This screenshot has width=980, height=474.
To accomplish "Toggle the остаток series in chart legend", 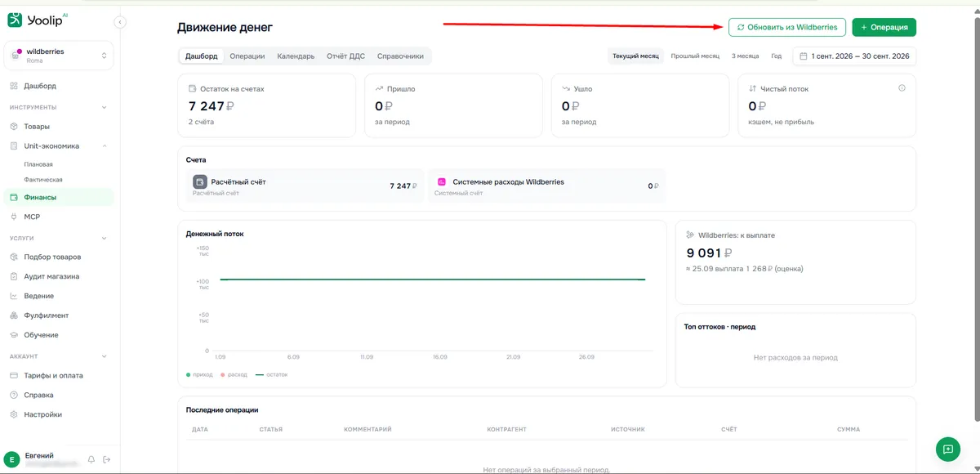I will click(x=272, y=374).
